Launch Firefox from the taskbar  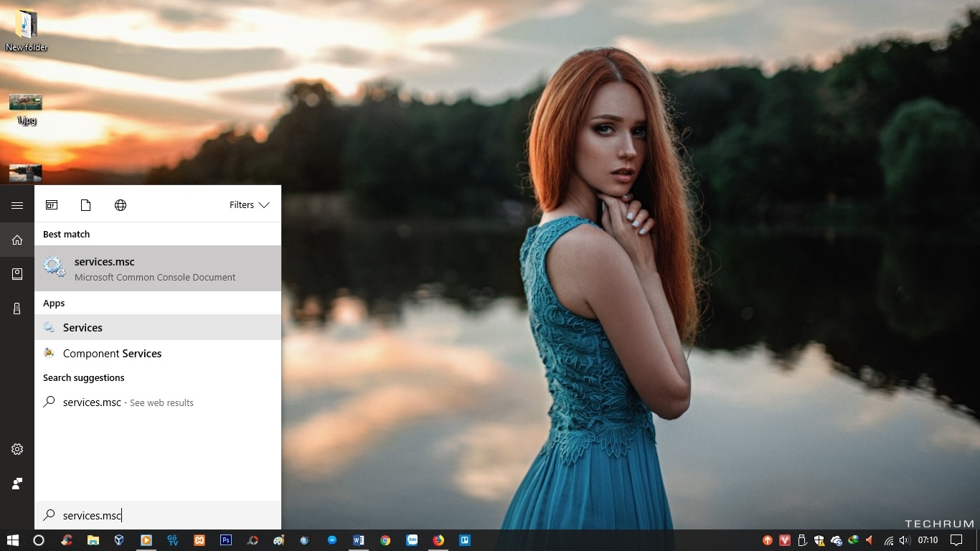click(x=438, y=540)
